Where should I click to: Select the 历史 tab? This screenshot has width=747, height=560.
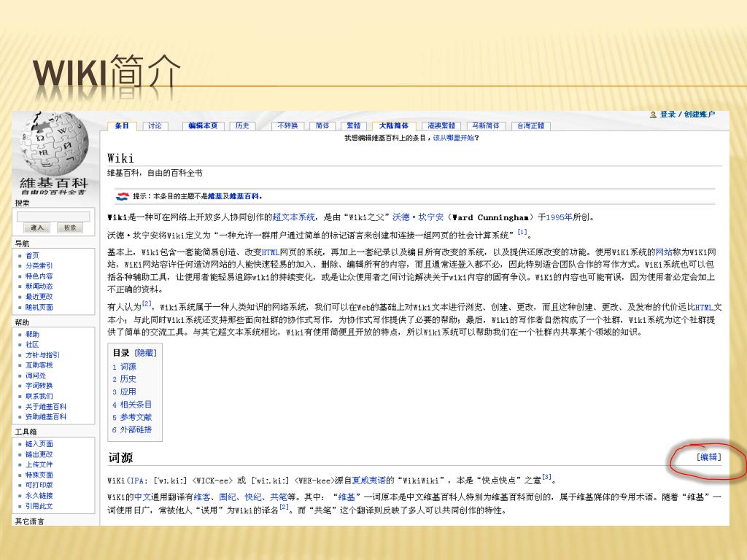point(242,125)
